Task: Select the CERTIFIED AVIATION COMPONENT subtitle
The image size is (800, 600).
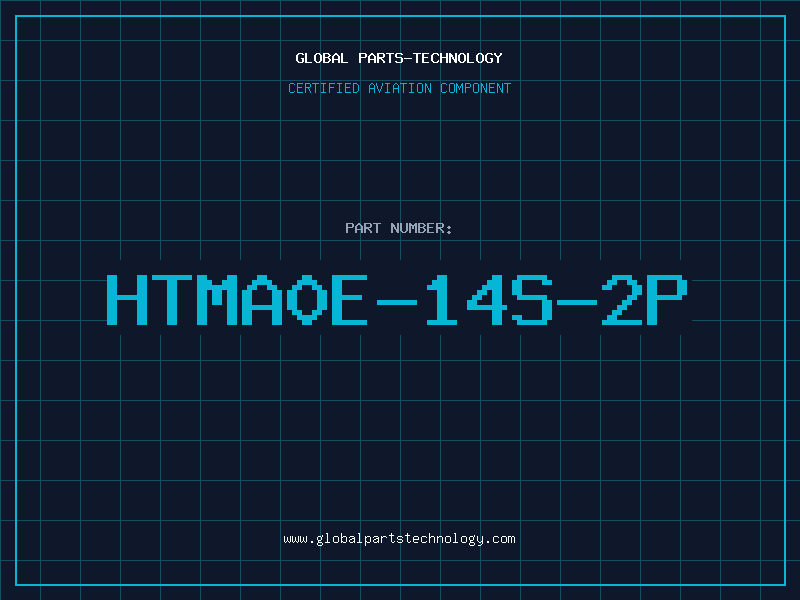Action: (399, 88)
